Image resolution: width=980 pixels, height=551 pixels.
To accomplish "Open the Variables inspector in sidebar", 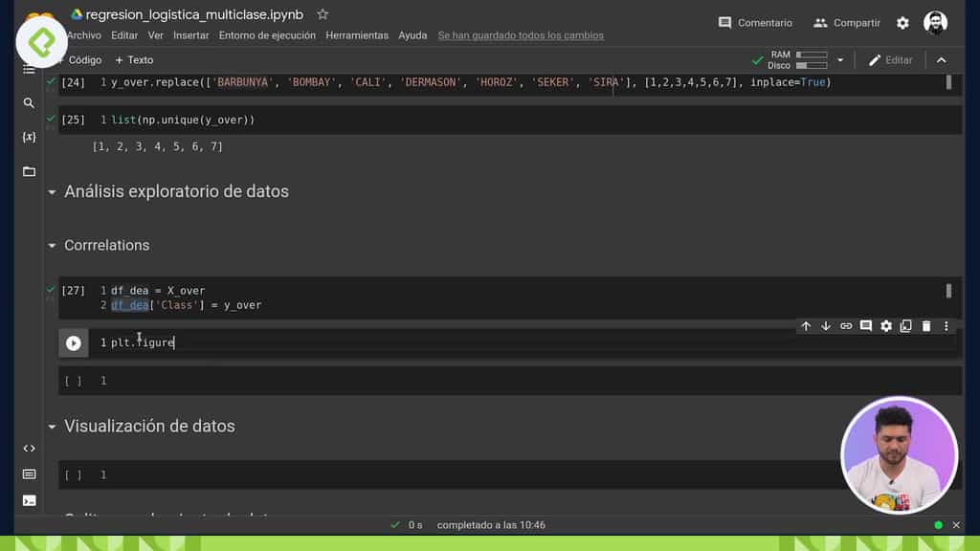I will point(29,137).
